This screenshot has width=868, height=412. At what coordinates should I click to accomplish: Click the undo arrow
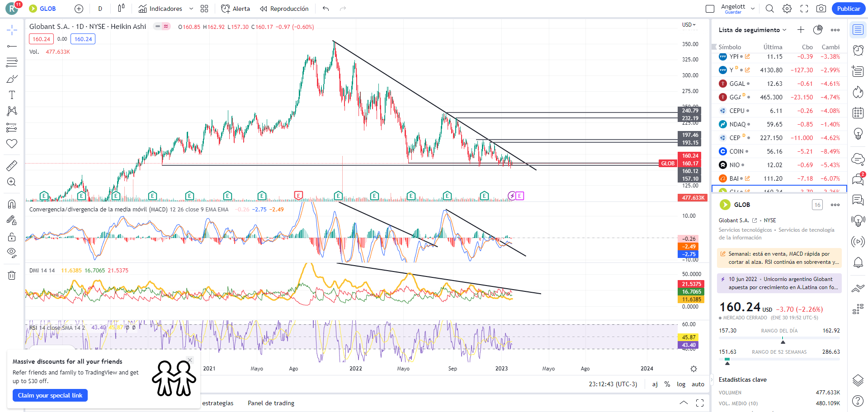(x=325, y=9)
